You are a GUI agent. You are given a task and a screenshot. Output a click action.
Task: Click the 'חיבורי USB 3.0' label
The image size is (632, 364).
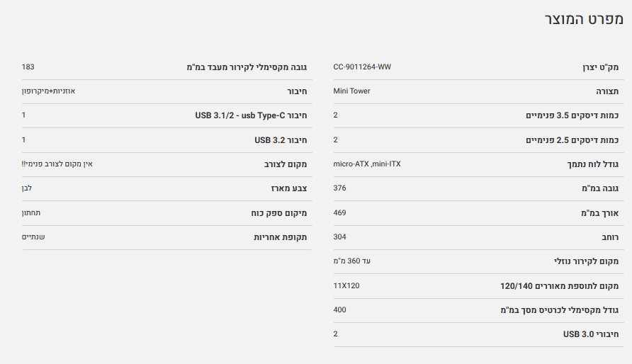591,334
